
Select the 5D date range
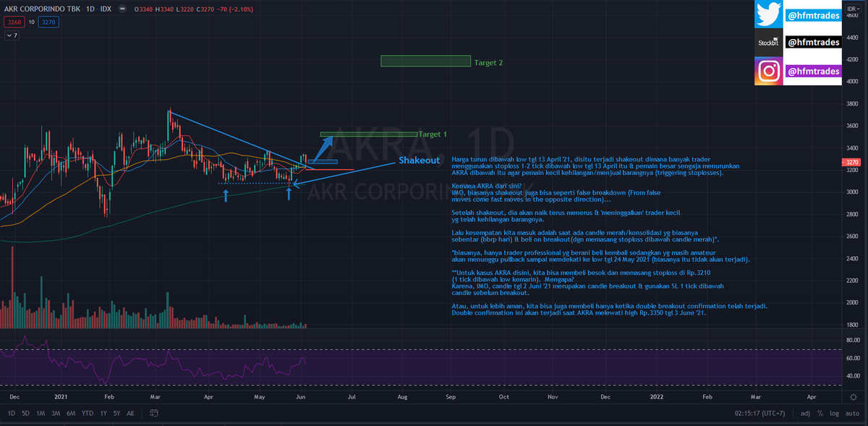[26, 413]
